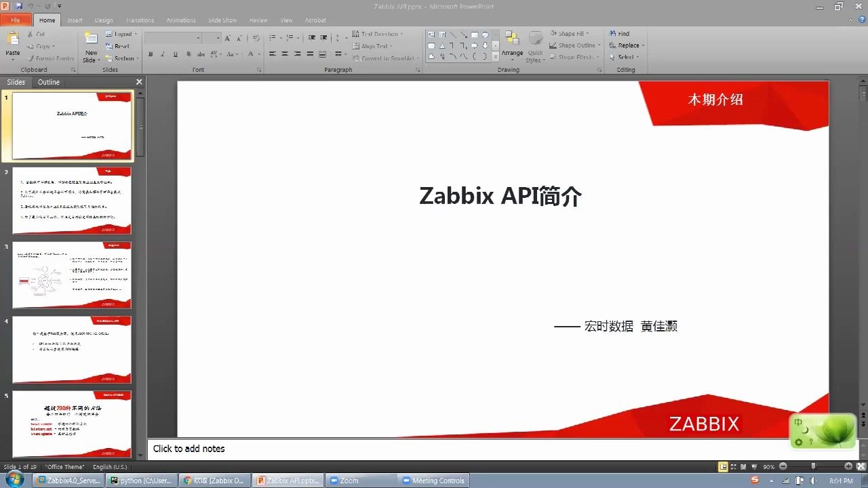Open the Insert ribbon tab
The height and width of the screenshot is (488, 868).
(x=75, y=20)
